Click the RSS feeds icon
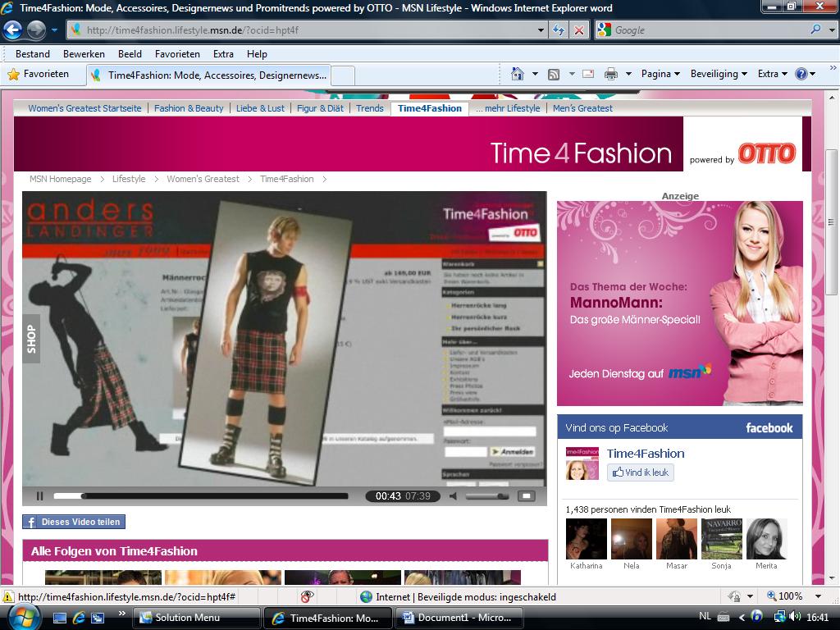840x630 pixels. (554, 74)
